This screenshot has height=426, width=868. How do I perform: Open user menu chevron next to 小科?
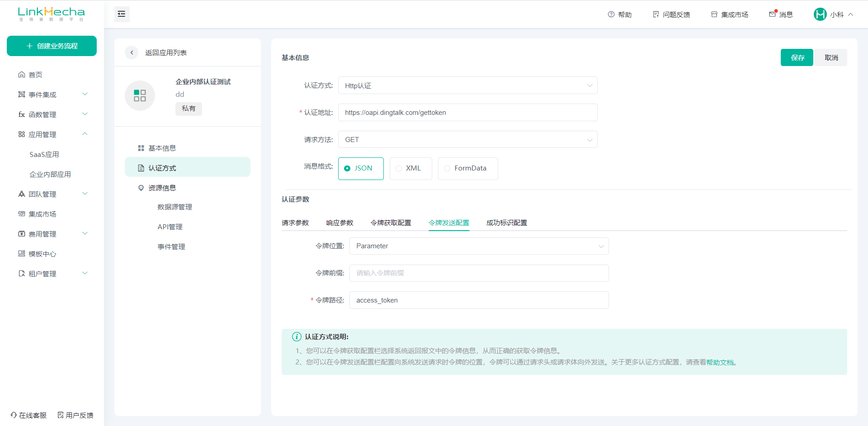pos(851,14)
